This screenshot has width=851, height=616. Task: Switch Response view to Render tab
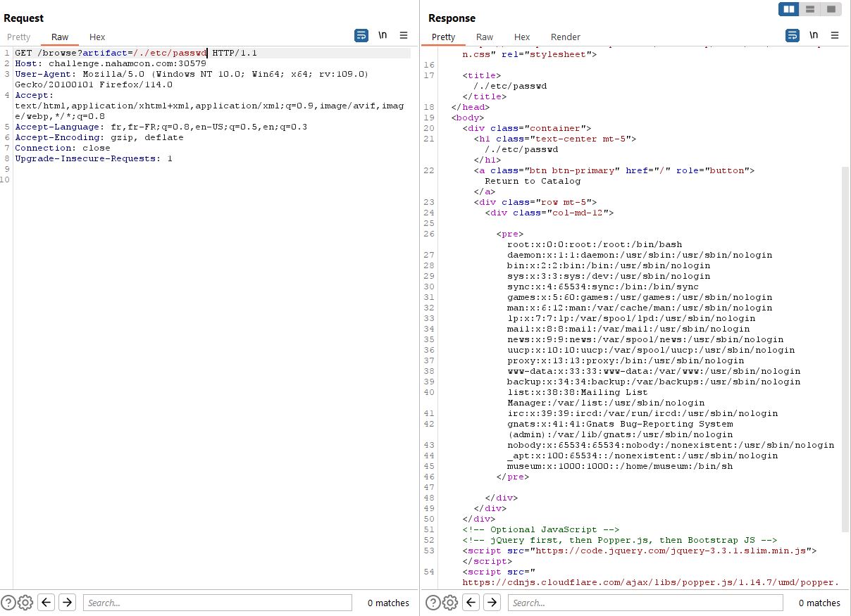566,37
